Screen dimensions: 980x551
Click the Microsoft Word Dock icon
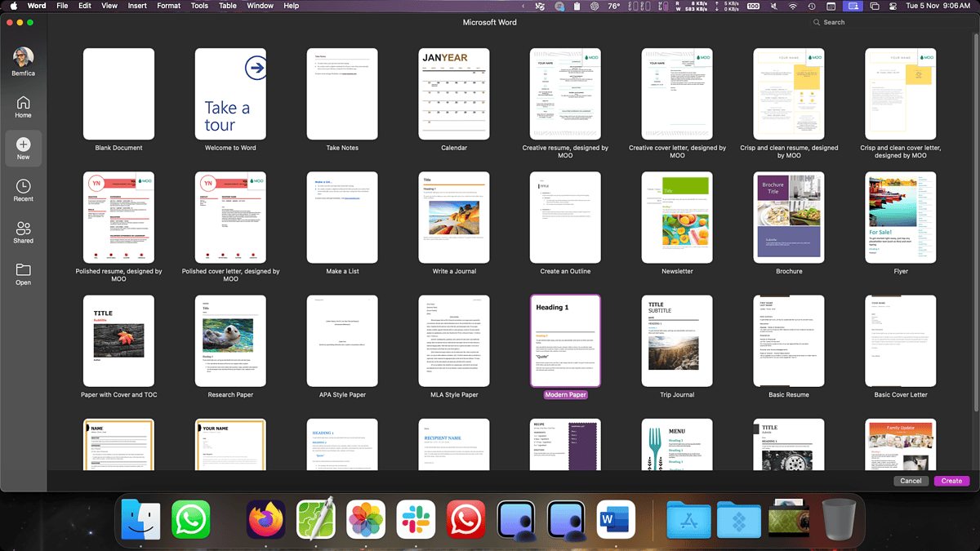(x=615, y=519)
